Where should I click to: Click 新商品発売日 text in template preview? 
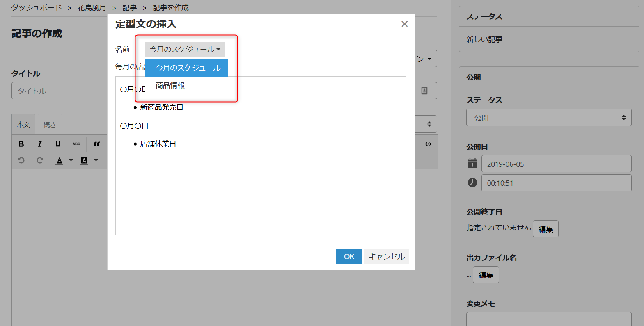[x=162, y=107]
